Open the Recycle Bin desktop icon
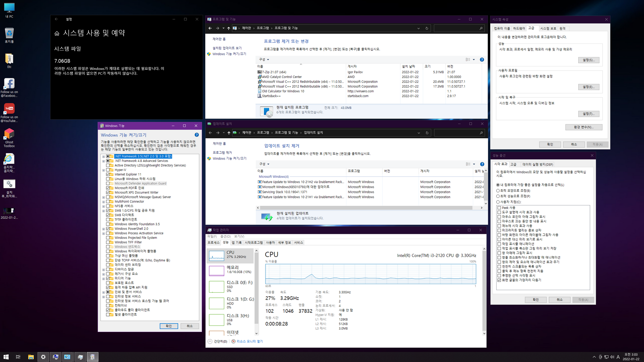 (x=9, y=36)
